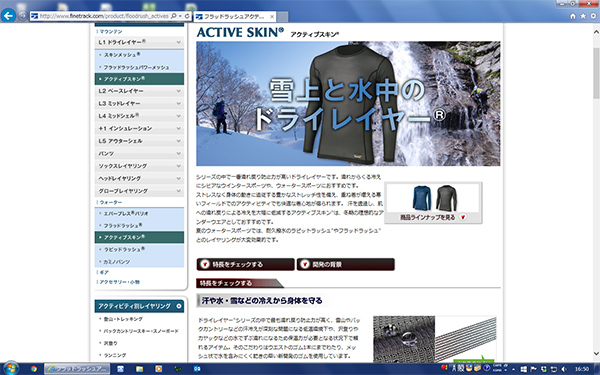The height and width of the screenshot is (375, 600).
Task: Click the scrollbar down arrow
Action: (x=596, y=353)
